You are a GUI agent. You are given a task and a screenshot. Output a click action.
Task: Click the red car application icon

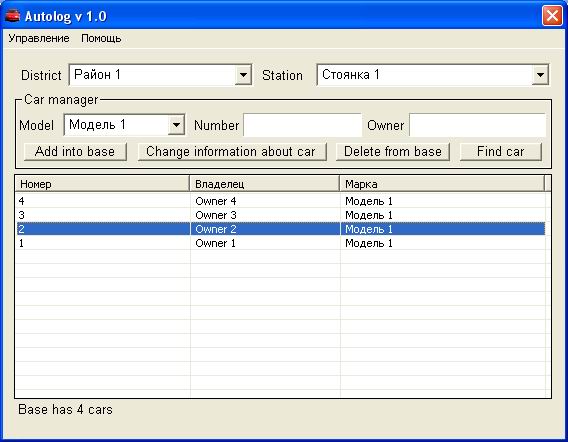[12, 16]
